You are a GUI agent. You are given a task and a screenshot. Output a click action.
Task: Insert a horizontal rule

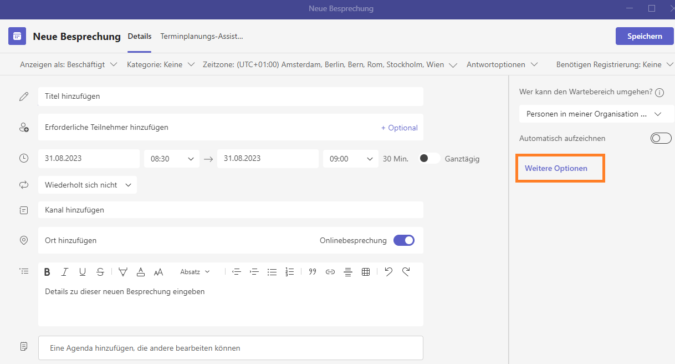(x=348, y=272)
